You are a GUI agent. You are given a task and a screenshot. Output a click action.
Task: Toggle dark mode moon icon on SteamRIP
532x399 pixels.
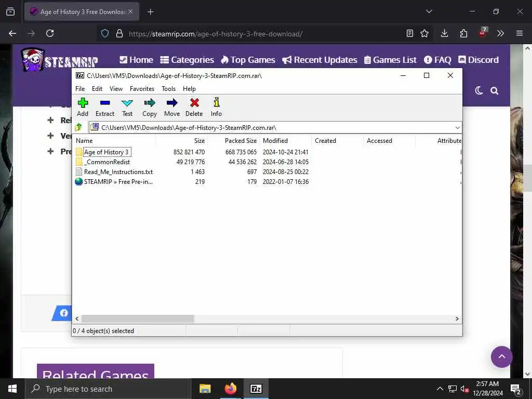click(x=478, y=90)
